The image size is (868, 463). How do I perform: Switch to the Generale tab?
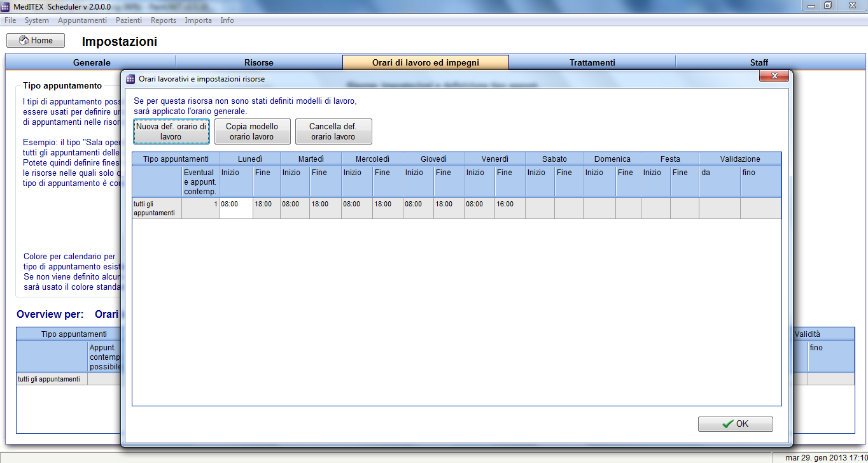pyautogui.click(x=92, y=62)
